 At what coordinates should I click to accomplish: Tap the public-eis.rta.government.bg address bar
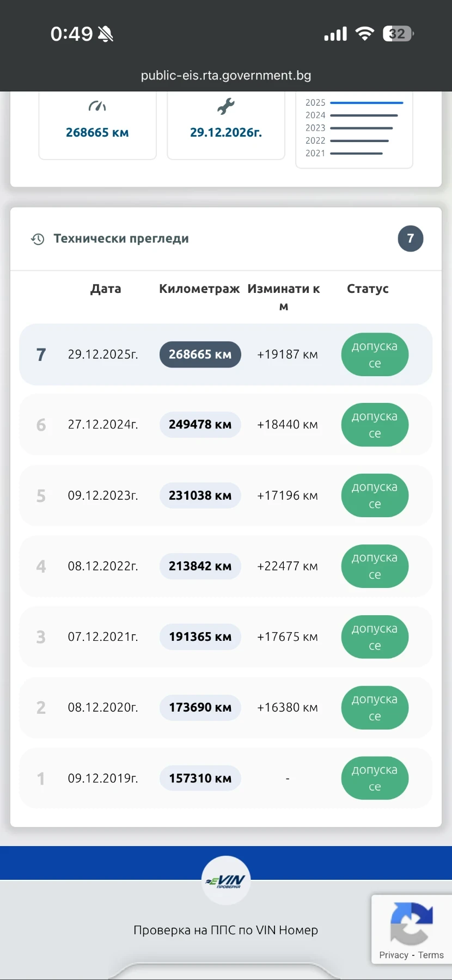tap(226, 75)
